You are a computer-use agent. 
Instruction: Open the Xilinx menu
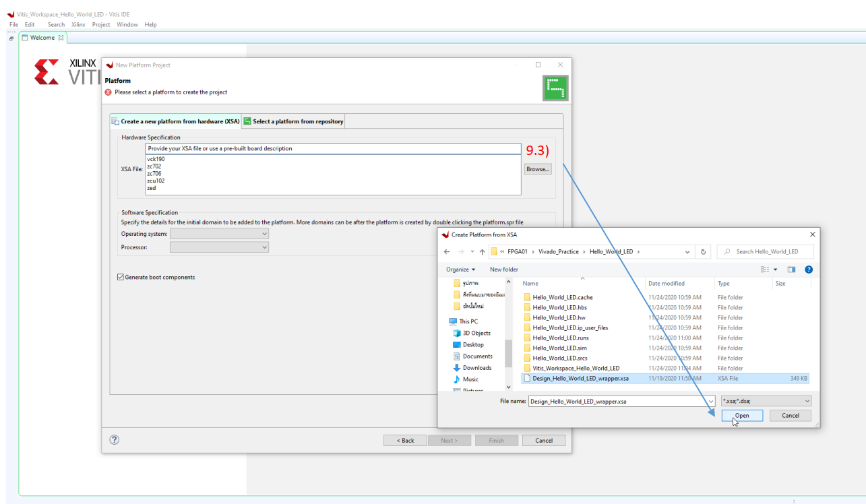click(x=78, y=24)
